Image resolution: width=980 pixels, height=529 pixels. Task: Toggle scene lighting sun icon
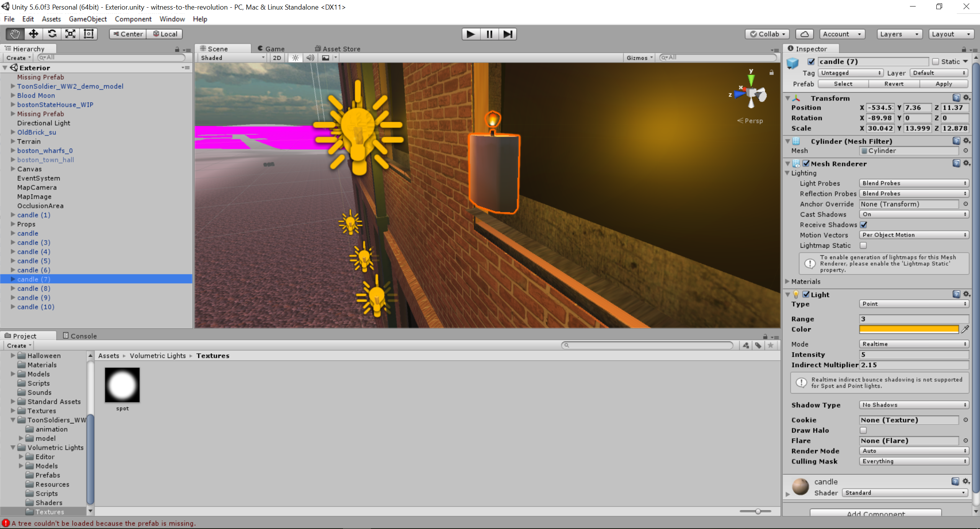coord(295,58)
